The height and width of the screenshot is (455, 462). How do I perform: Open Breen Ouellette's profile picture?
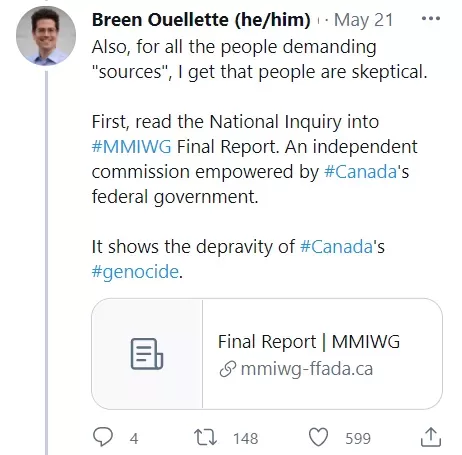tap(46, 36)
